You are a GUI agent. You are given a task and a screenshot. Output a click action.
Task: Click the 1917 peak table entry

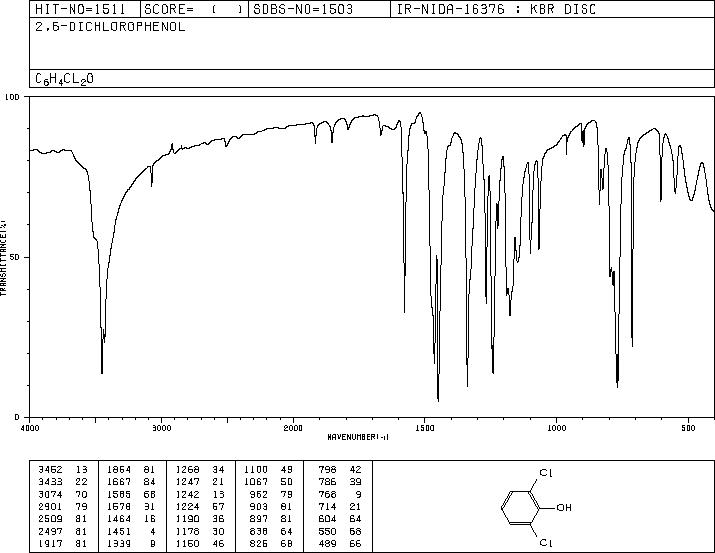point(63,543)
